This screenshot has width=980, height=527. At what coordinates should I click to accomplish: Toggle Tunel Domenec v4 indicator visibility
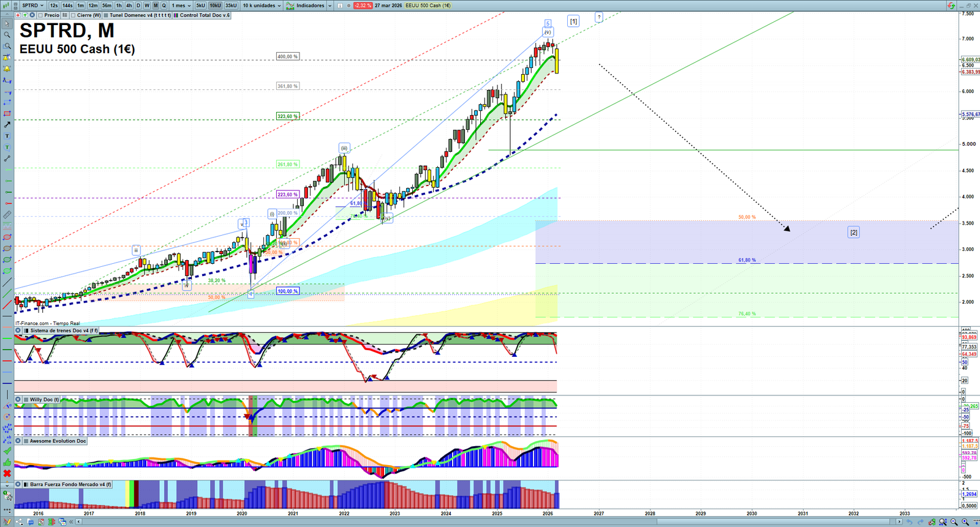tap(106, 15)
